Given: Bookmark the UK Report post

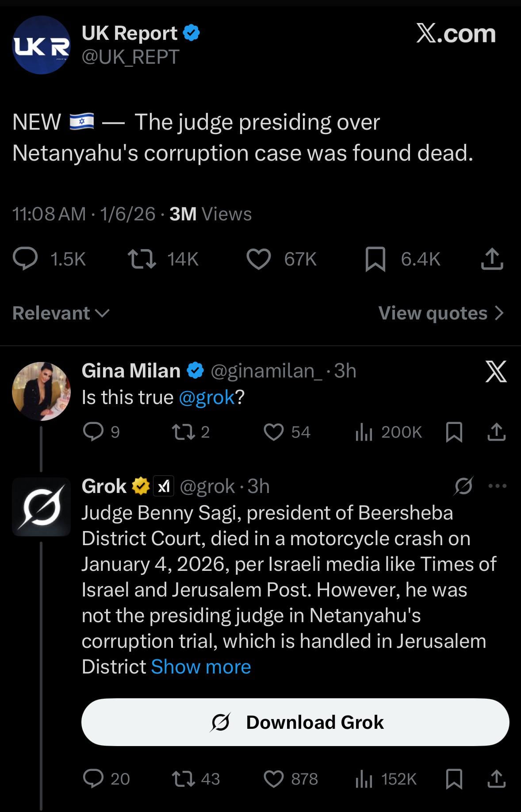Looking at the screenshot, I should pos(375,259).
